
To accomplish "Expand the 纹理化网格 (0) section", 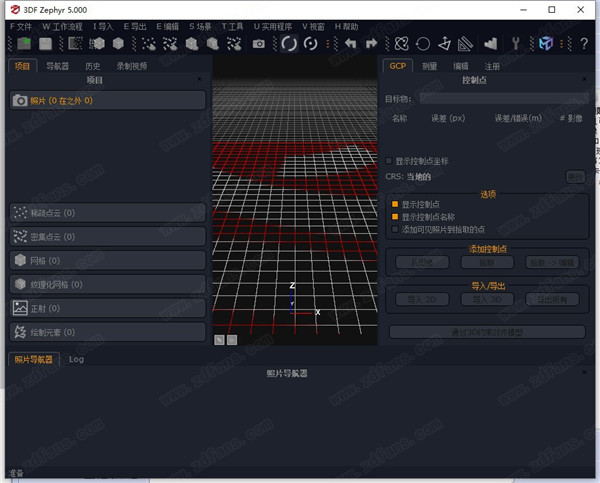I will pyautogui.click(x=108, y=284).
